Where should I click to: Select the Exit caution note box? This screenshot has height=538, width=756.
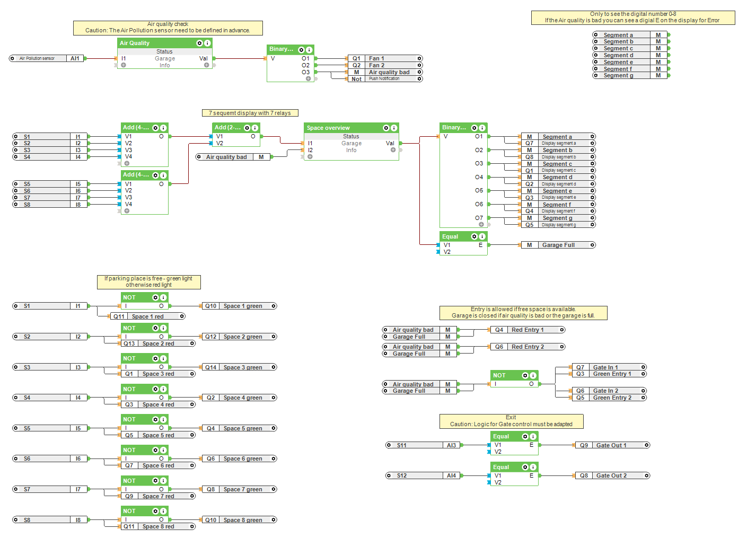click(x=511, y=421)
